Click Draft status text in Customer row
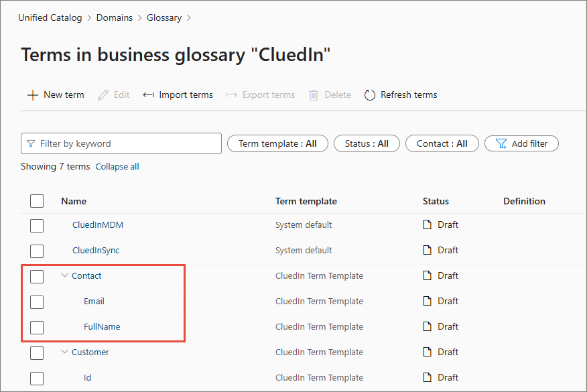Screen dimensions: 587x392 (448, 352)
